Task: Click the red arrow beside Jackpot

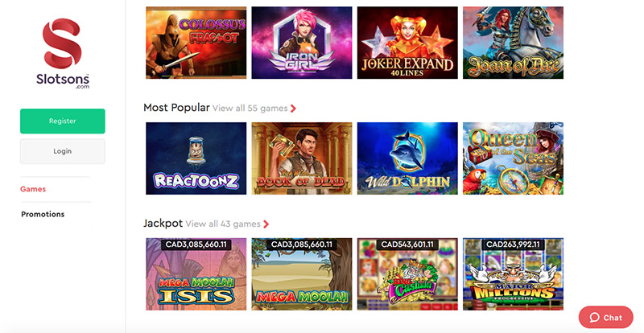Action: coord(266,224)
